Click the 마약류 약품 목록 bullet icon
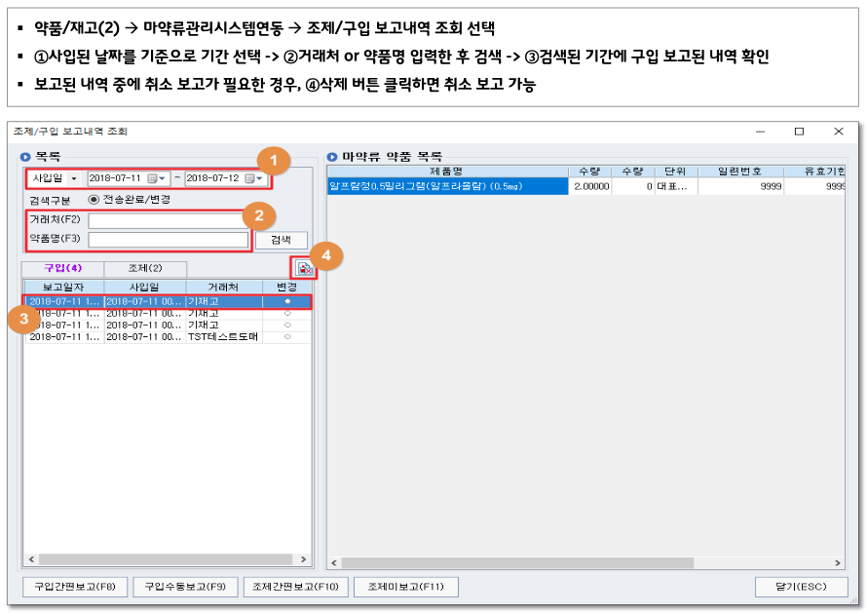The height and width of the screenshot is (614, 868). 332,156
